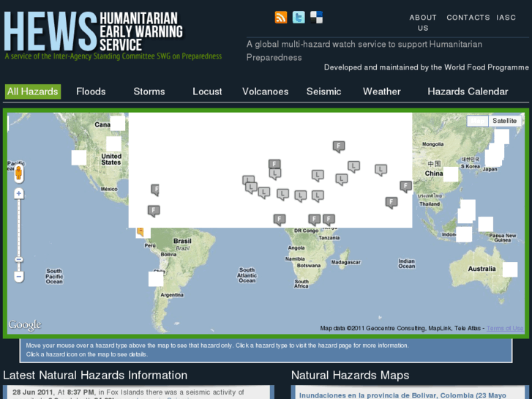Go to the Locust tab
The width and height of the screenshot is (532, 399).
[207, 92]
